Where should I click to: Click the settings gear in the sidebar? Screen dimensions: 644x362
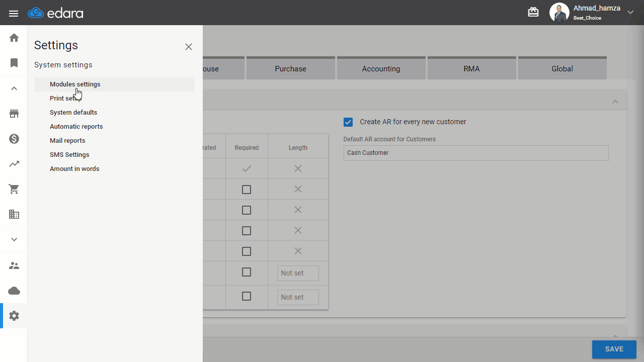click(x=14, y=316)
